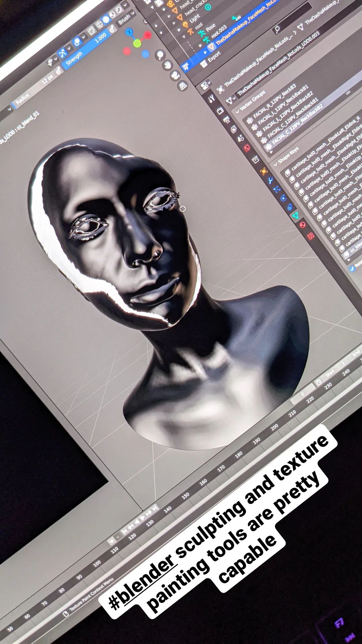
Task: Switch to solid viewport shading
Action: [x=106, y=20]
